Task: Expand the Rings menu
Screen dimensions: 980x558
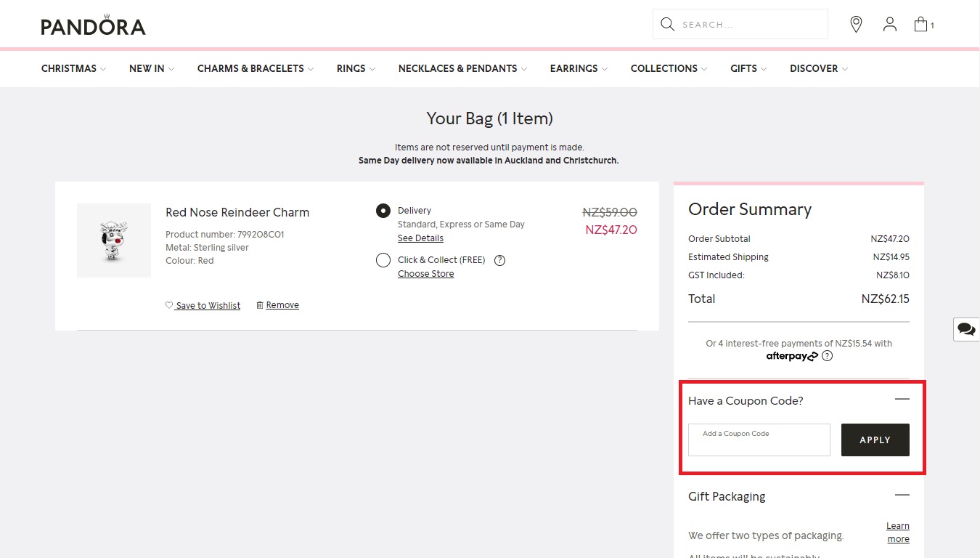Action: tap(356, 68)
